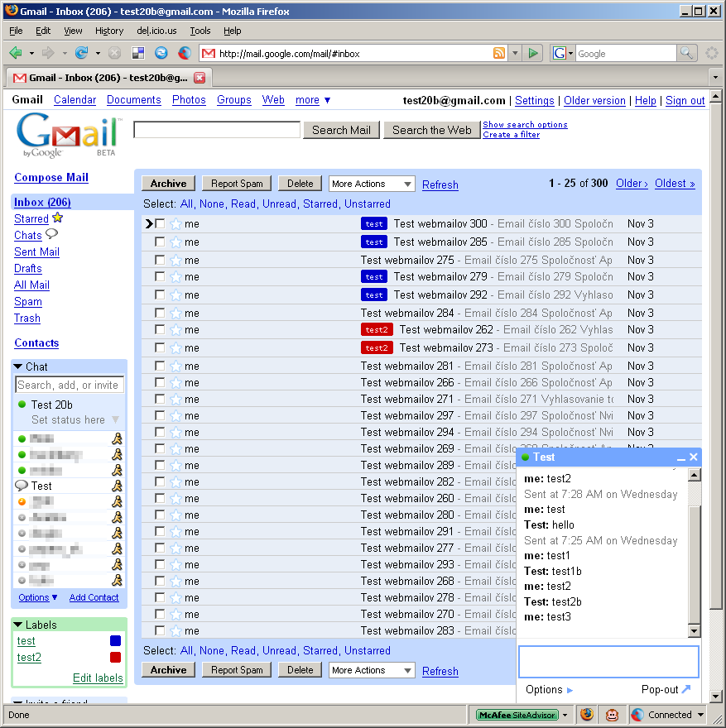Click the bottom Delete button
Image resolution: width=726 pixels, height=728 pixels.
(x=300, y=670)
